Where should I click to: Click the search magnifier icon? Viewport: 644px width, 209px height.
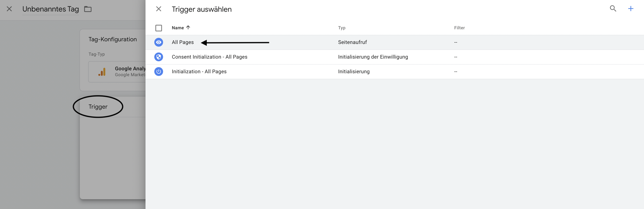coord(613,9)
